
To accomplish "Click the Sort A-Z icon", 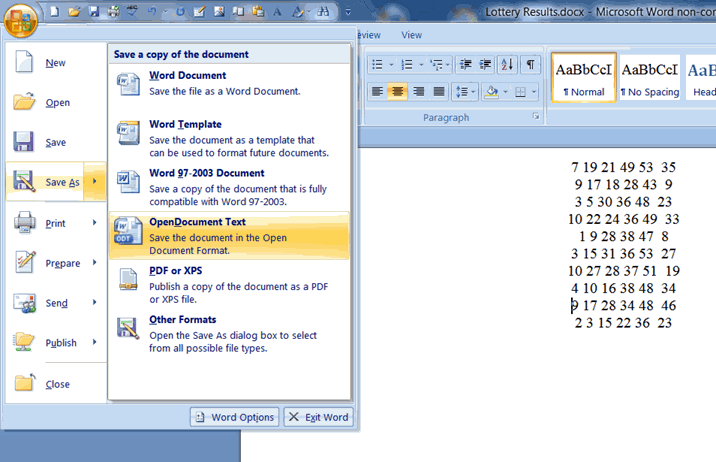I will [x=507, y=64].
